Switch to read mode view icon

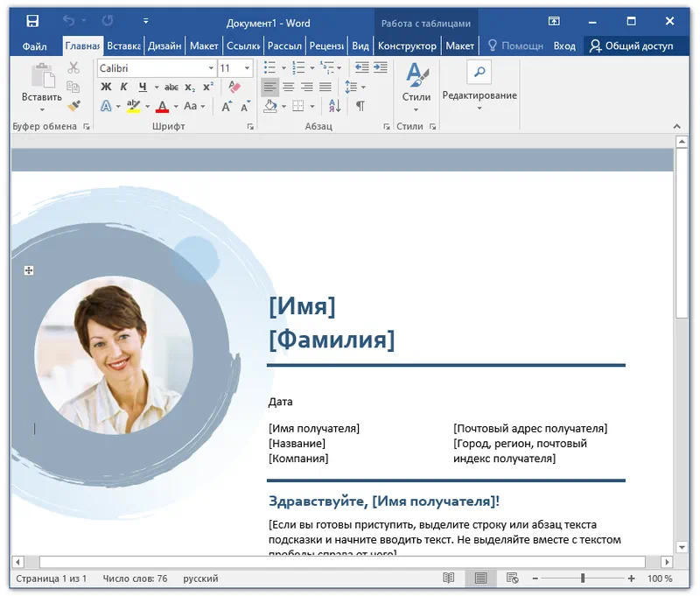point(448,578)
